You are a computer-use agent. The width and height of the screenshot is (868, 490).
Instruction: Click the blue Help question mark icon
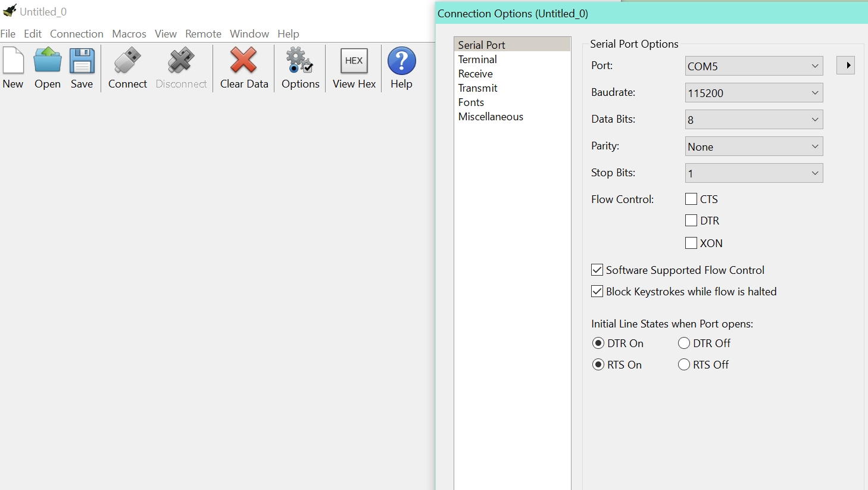point(401,61)
